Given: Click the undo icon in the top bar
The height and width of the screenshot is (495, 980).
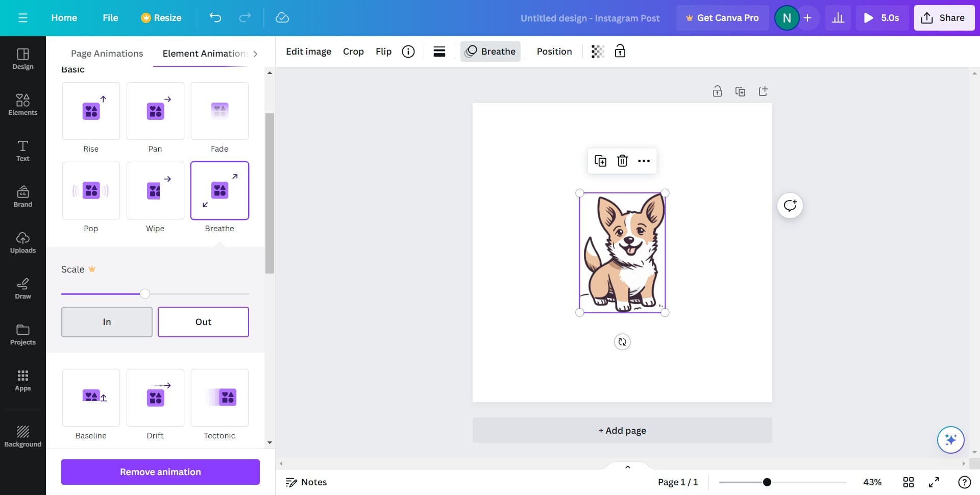Looking at the screenshot, I should click(x=215, y=17).
